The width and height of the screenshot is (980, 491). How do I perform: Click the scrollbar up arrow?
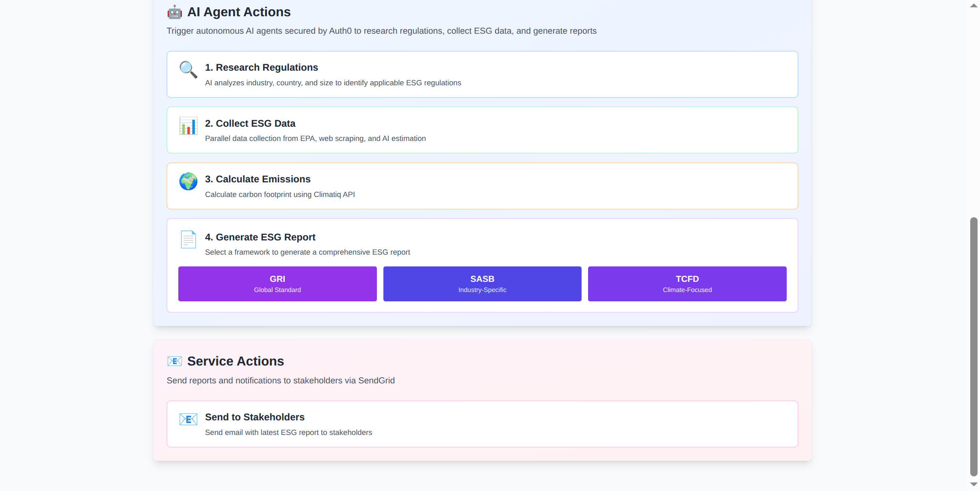pyautogui.click(x=974, y=6)
